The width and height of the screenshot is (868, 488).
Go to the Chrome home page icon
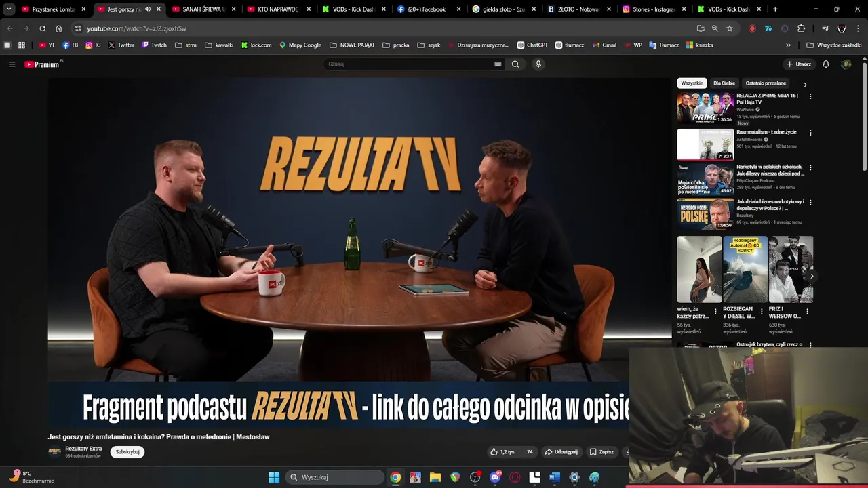[x=58, y=28]
